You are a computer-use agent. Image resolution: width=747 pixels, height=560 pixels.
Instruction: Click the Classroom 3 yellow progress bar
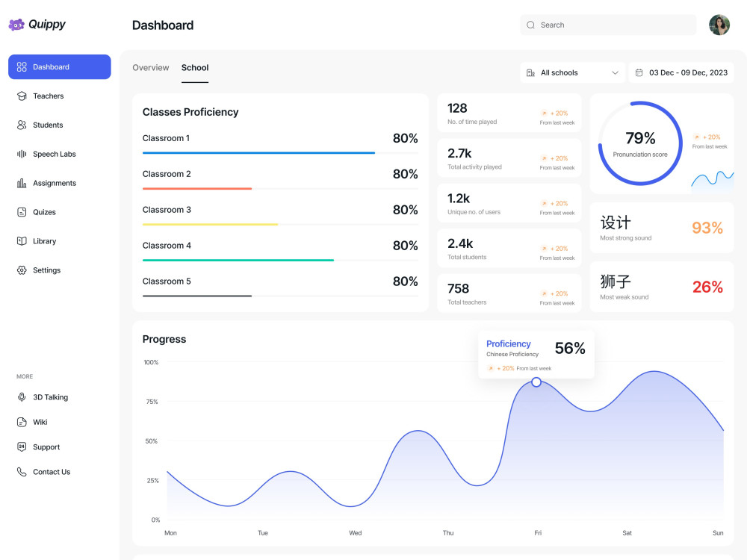pos(210,224)
